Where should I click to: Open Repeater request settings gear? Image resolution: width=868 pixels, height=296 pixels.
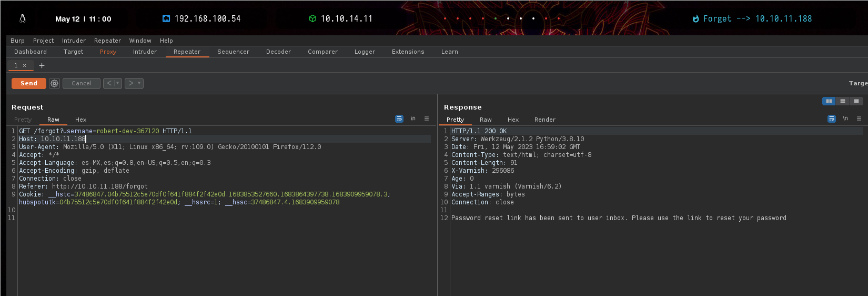(x=54, y=83)
